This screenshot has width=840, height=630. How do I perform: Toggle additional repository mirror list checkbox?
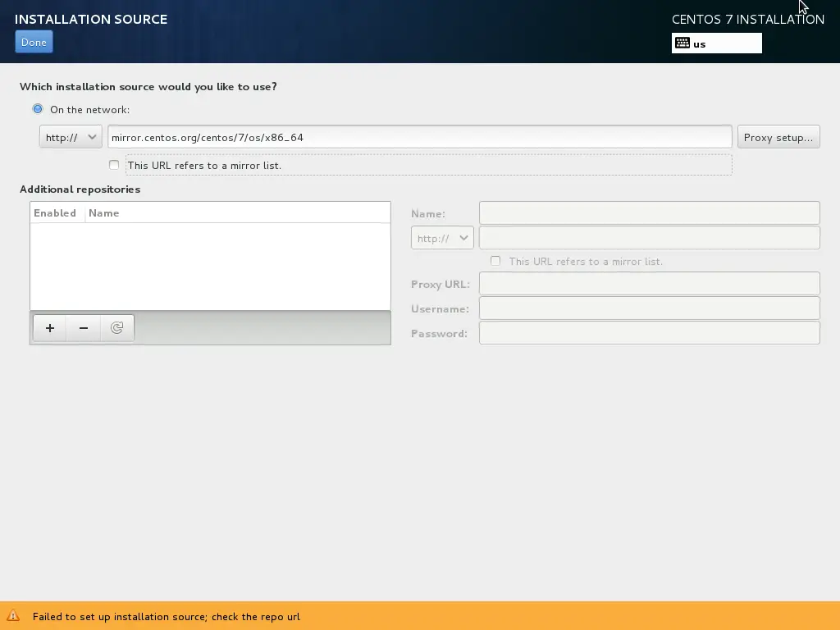tap(495, 261)
